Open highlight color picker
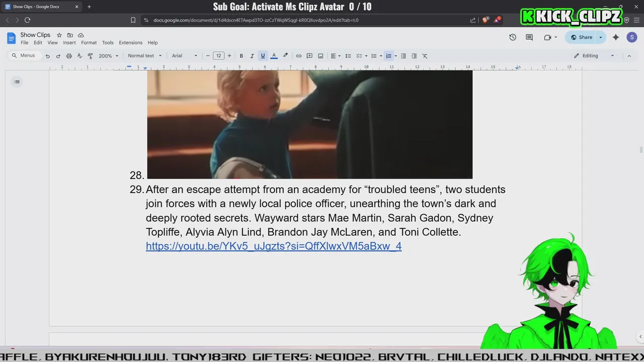 (x=285, y=56)
